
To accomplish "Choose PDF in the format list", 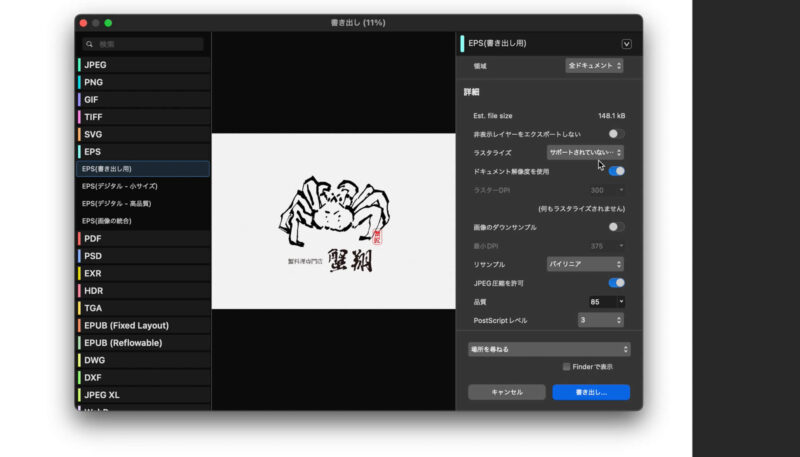I will [x=144, y=238].
